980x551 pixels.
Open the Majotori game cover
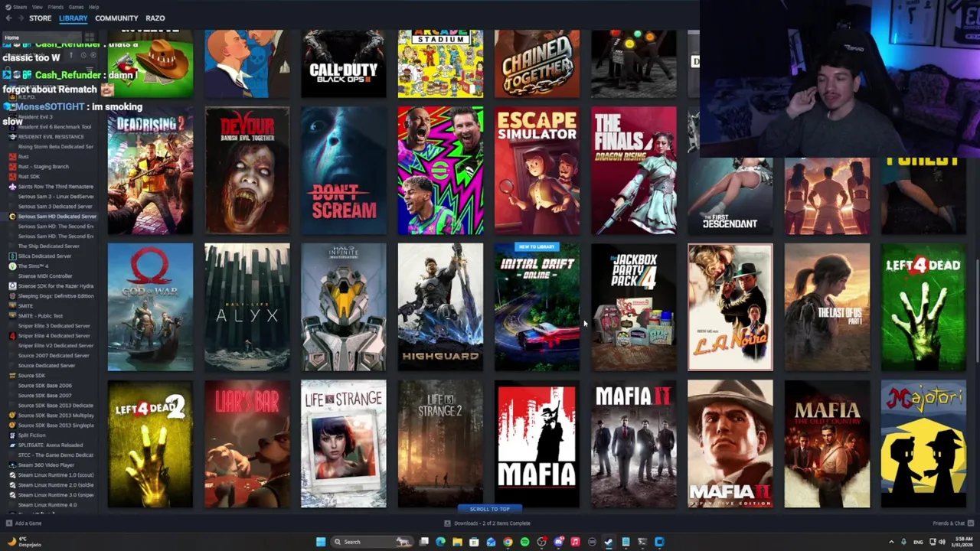(x=923, y=444)
